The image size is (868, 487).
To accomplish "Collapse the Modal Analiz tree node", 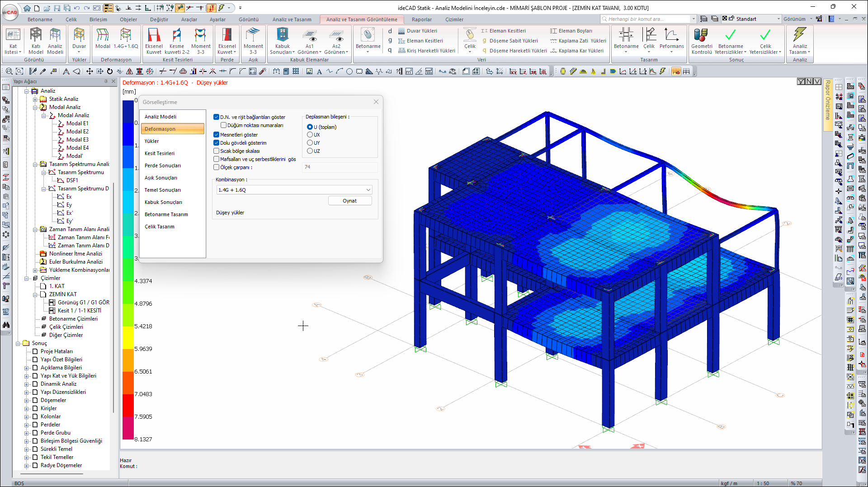I will [x=35, y=107].
